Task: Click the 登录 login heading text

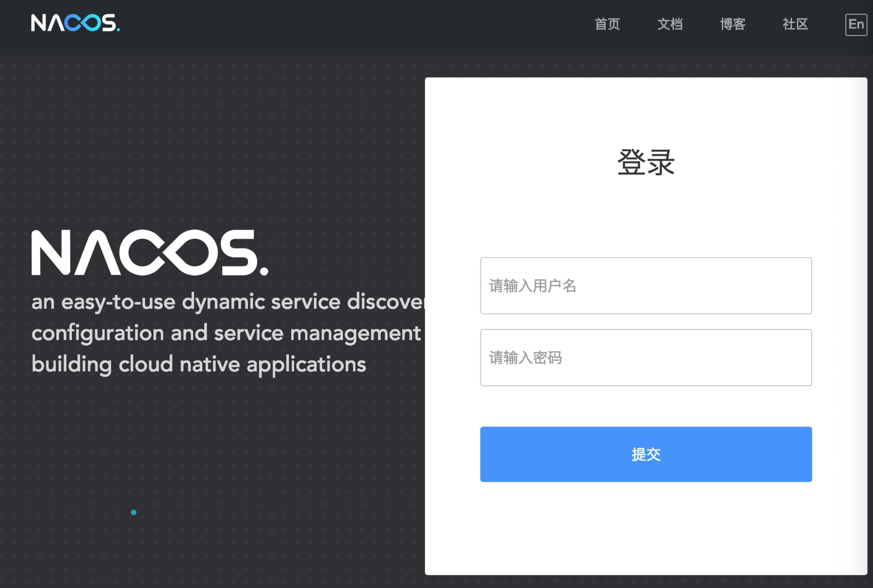Action: (x=646, y=163)
